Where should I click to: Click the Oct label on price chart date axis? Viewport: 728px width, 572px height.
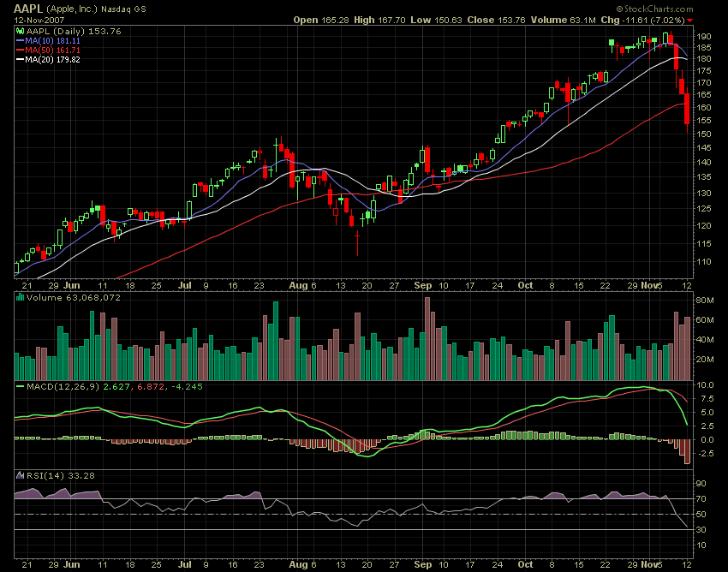click(x=525, y=285)
